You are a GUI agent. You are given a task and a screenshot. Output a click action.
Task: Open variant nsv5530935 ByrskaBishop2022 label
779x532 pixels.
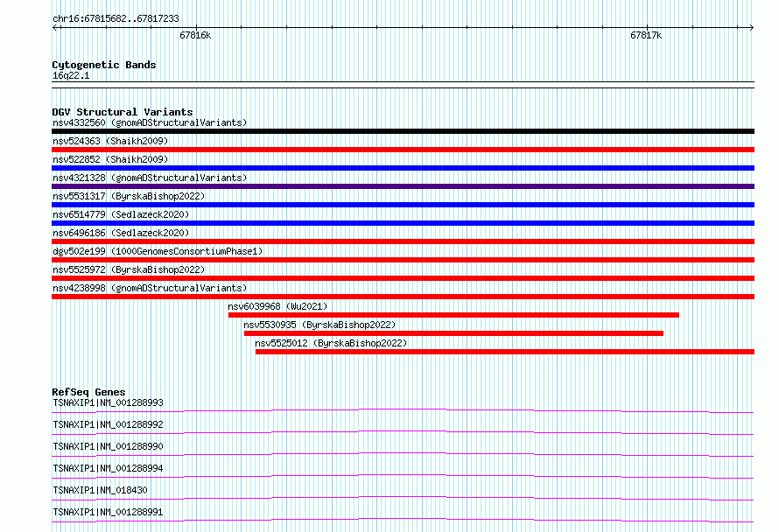(320, 325)
